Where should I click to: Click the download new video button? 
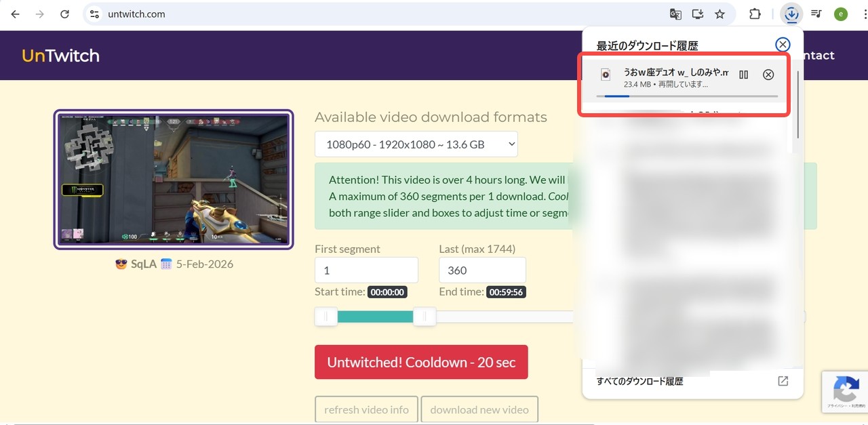click(479, 410)
